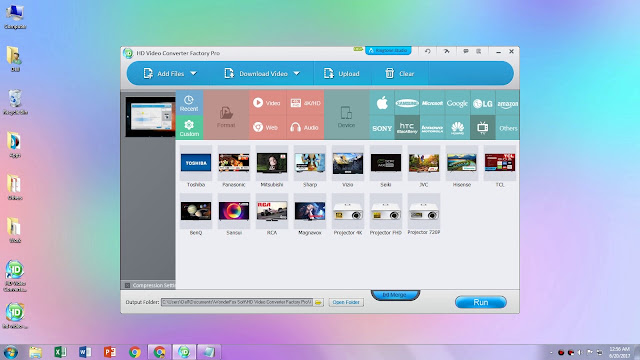Open the 4K/HD format tab

[305, 103]
